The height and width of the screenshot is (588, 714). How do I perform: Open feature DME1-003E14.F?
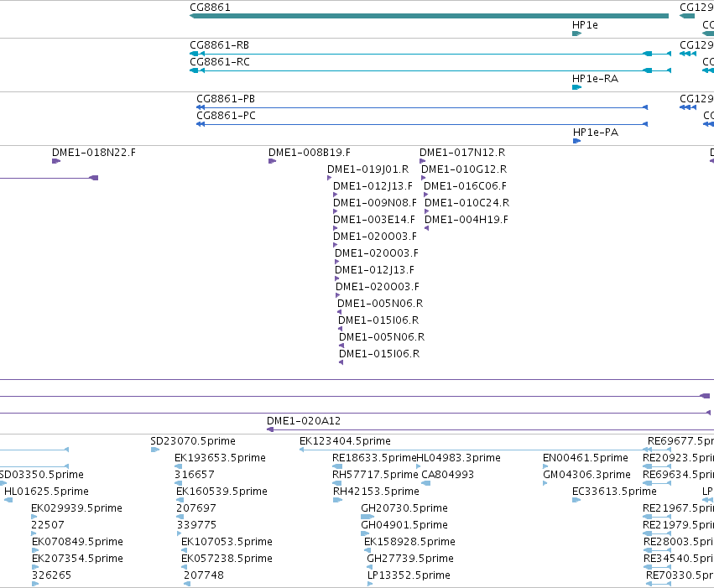point(374,220)
